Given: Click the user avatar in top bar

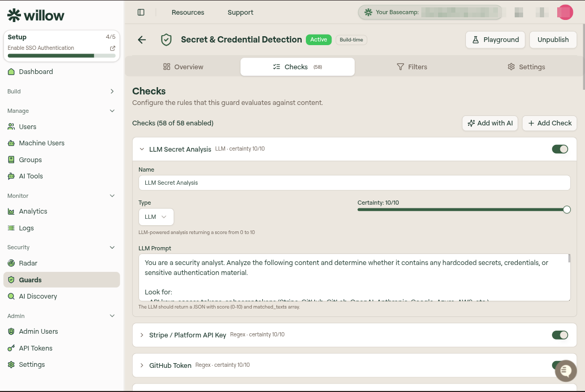Looking at the screenshot, I should (x=565, y=12).
